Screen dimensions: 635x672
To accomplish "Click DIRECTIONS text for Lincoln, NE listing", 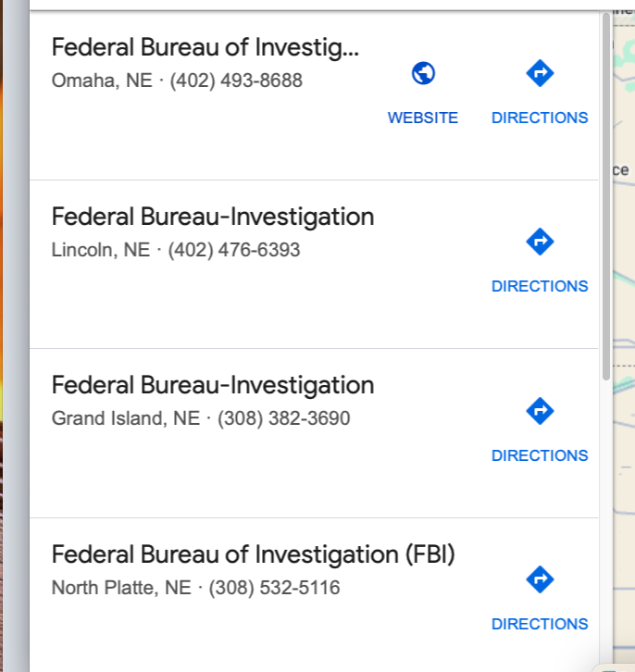I will pyautogui.click(x=540, y=286).
